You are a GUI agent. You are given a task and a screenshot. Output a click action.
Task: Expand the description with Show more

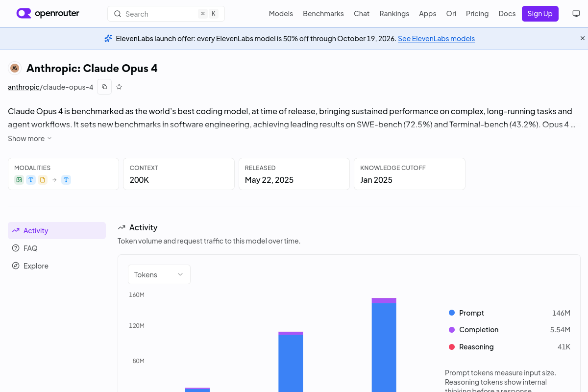tap(30, 139)
